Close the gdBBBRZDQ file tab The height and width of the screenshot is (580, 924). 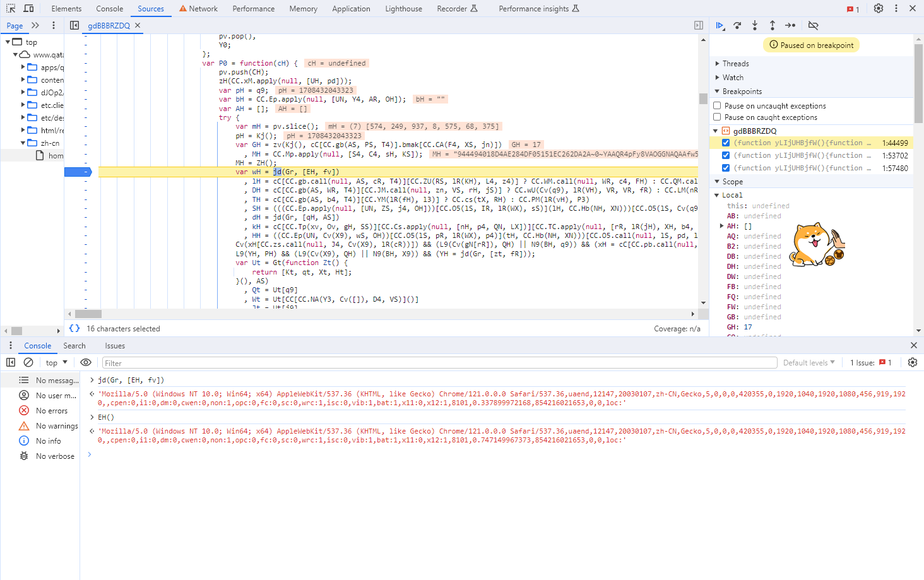point(138,25)
